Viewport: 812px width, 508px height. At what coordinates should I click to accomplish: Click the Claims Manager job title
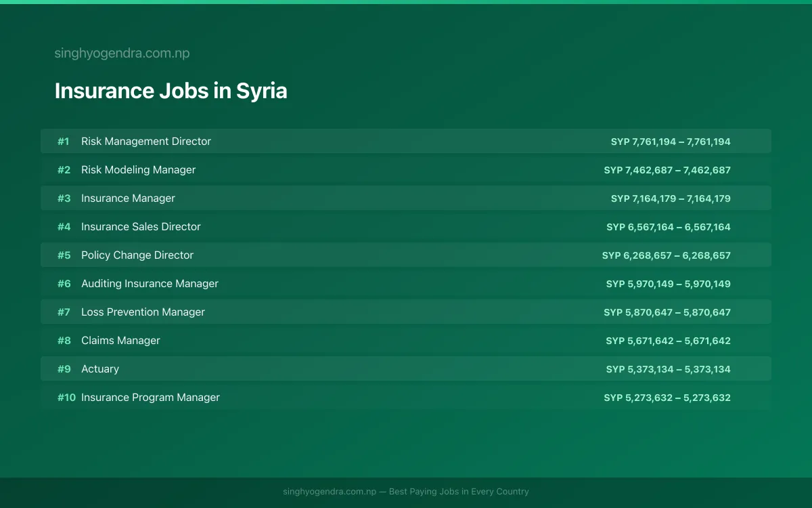pos(121,341)
